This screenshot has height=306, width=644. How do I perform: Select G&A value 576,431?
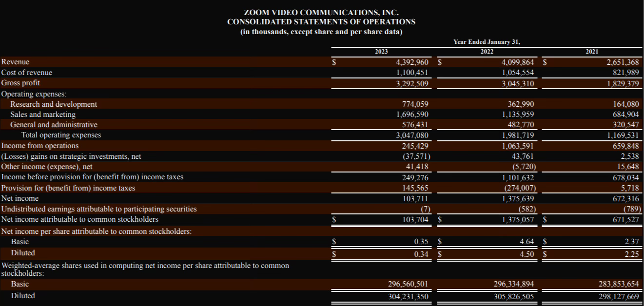tap(415, 125)
